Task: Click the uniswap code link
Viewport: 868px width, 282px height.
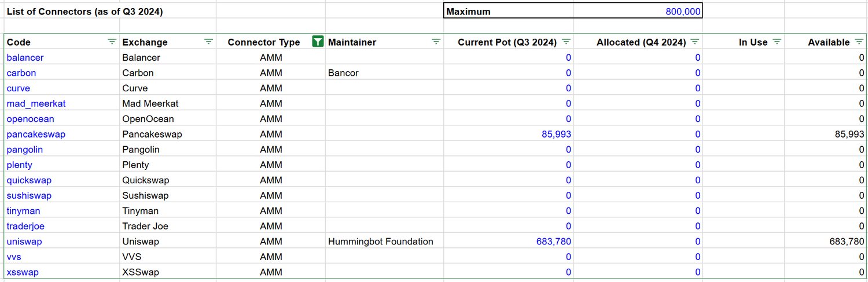Action: [x=24, y=242]
